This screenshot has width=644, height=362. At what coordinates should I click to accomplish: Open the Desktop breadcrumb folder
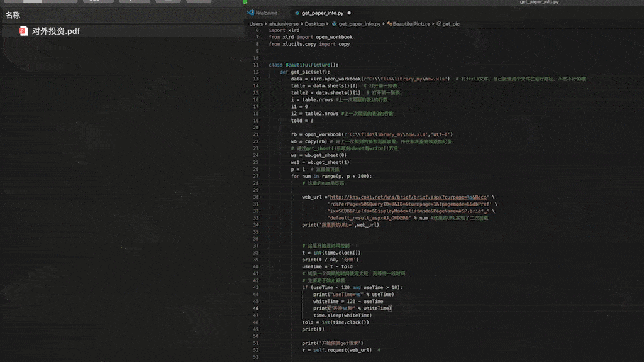coord(314,24)
